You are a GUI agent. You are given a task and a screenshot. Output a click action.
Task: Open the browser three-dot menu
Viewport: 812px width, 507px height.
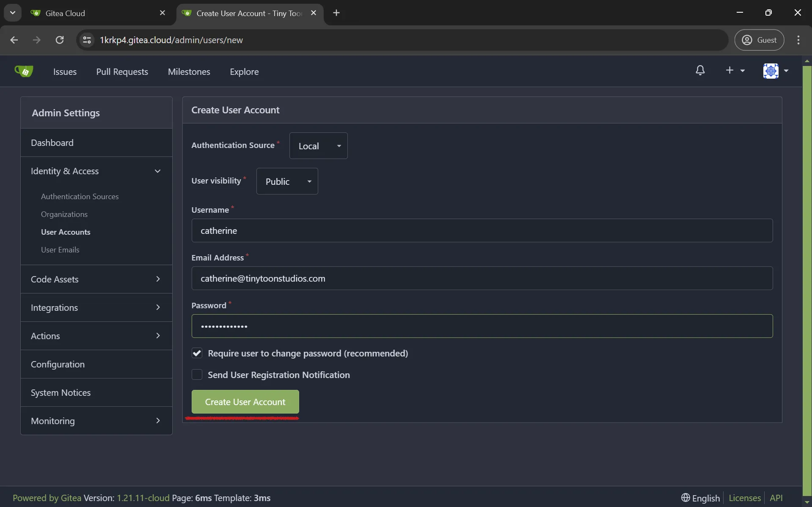pos(798,40)
